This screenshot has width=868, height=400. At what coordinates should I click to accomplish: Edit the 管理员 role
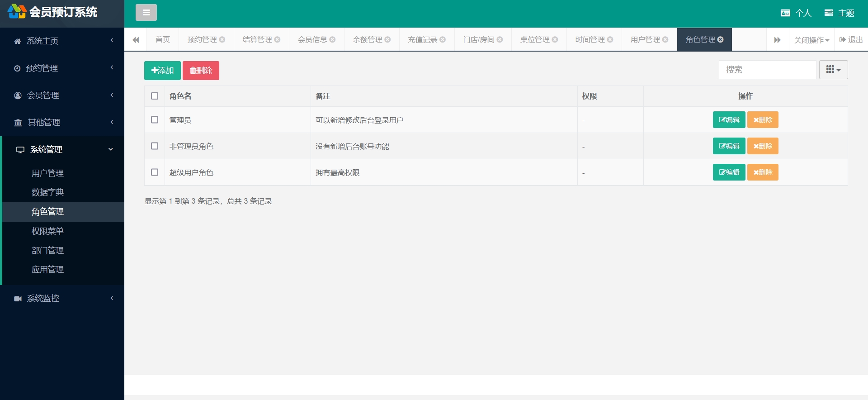tap(729, 120)
